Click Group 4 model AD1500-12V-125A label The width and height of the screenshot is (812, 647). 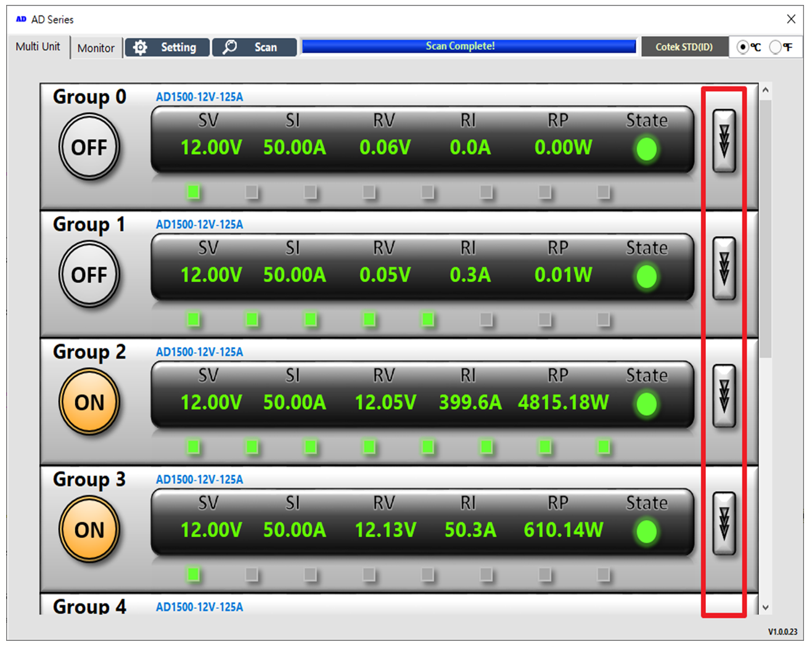(x=199, y=607)
